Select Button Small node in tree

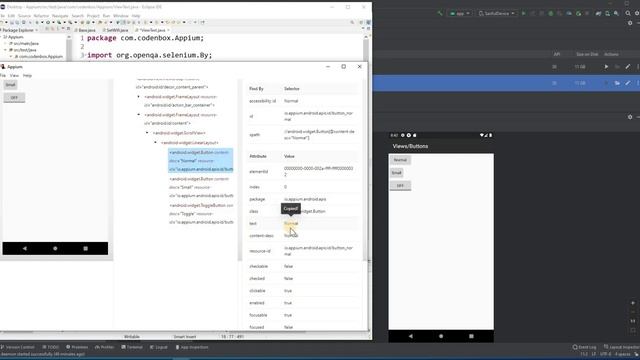click(x=200, y=187)
